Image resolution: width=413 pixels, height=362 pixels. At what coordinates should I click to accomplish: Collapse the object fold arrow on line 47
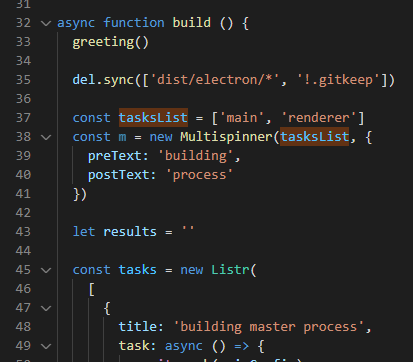pos(46,308)
